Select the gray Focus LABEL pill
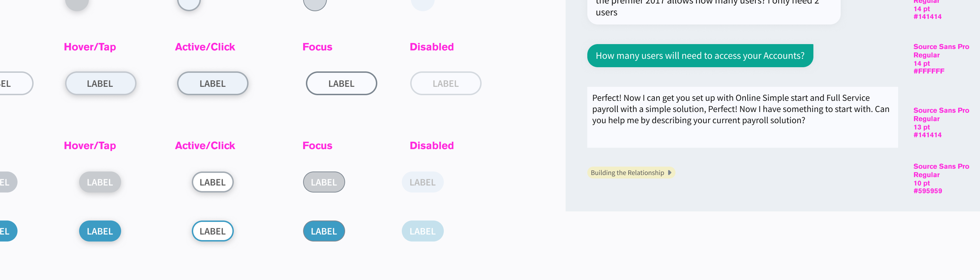Viewport: 980px width, 280px height. [x=324, y=182]
